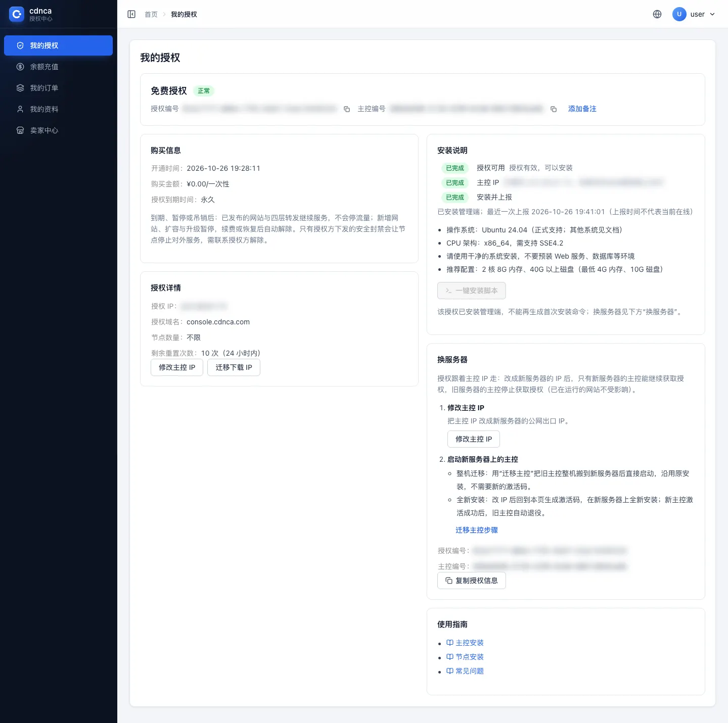The image size is (728, 723).
Task: Click the 免费授权 heading
Action: point(169,91)
